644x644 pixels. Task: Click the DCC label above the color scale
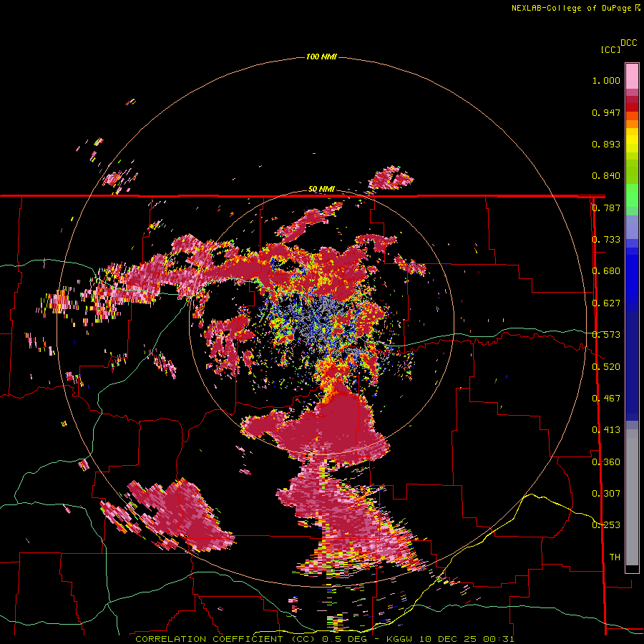tap(628, 43)
